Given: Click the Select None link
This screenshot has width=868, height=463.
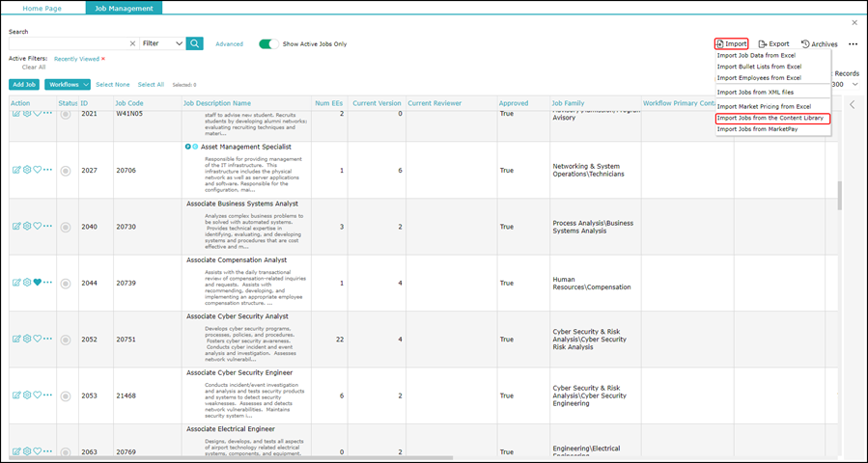Looking at the screenshot, I should coord(112,85).
